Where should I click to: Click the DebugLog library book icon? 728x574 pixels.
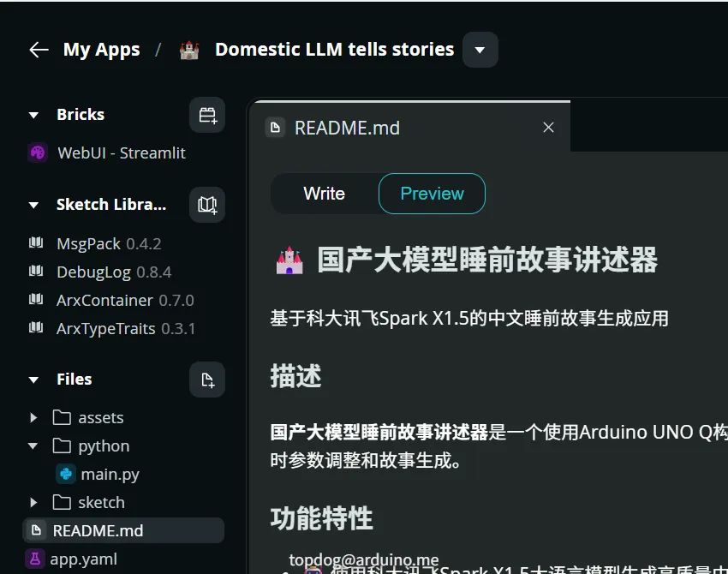[36, 271]
